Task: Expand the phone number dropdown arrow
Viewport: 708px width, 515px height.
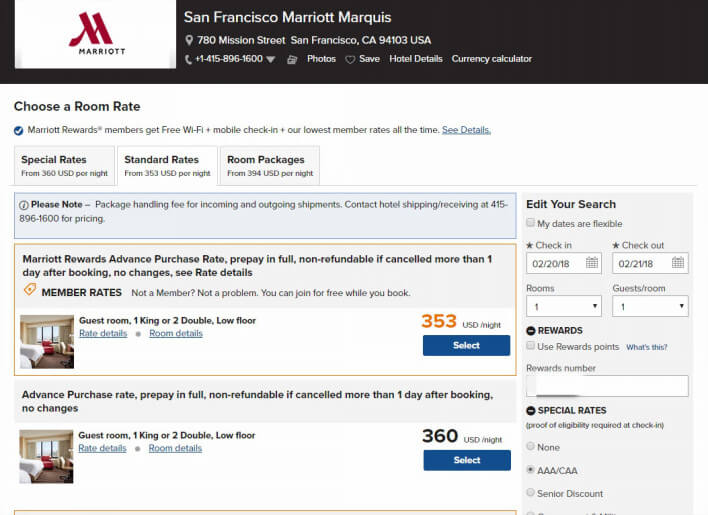Action: coord(270,60)
